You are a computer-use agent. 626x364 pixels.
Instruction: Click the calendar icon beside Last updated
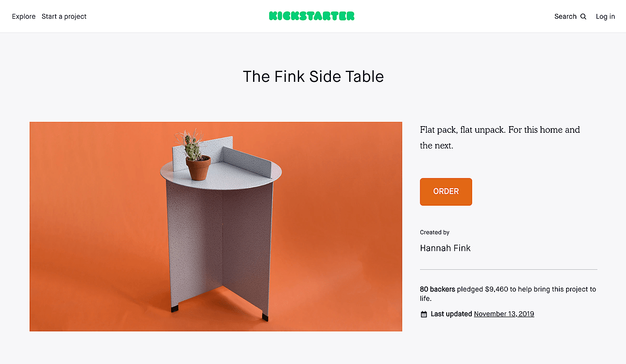click(424, 314)
